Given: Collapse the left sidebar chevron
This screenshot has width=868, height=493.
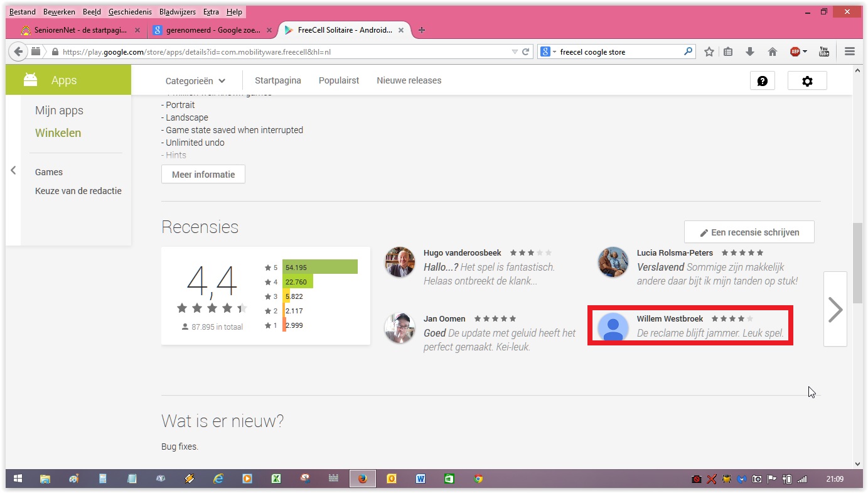Looking at the screenshot, I should [13, 170].
